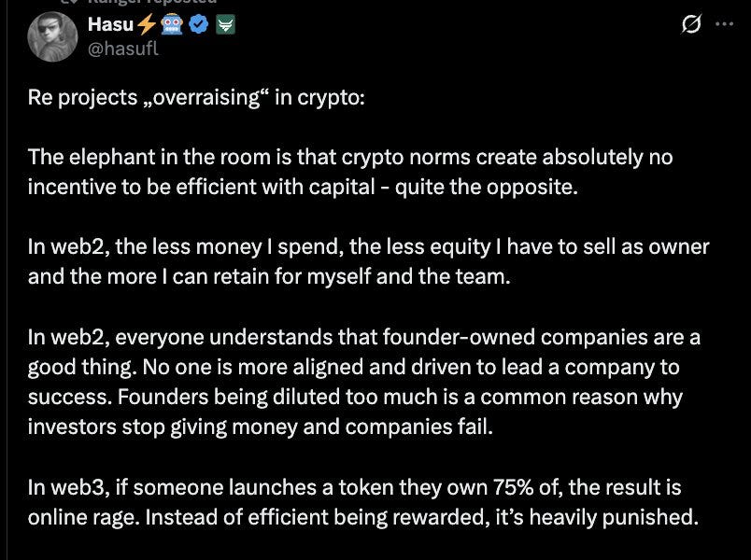Open the three-dot more options menu
Viewport: 751px width, 560px height.
(724, 25)
